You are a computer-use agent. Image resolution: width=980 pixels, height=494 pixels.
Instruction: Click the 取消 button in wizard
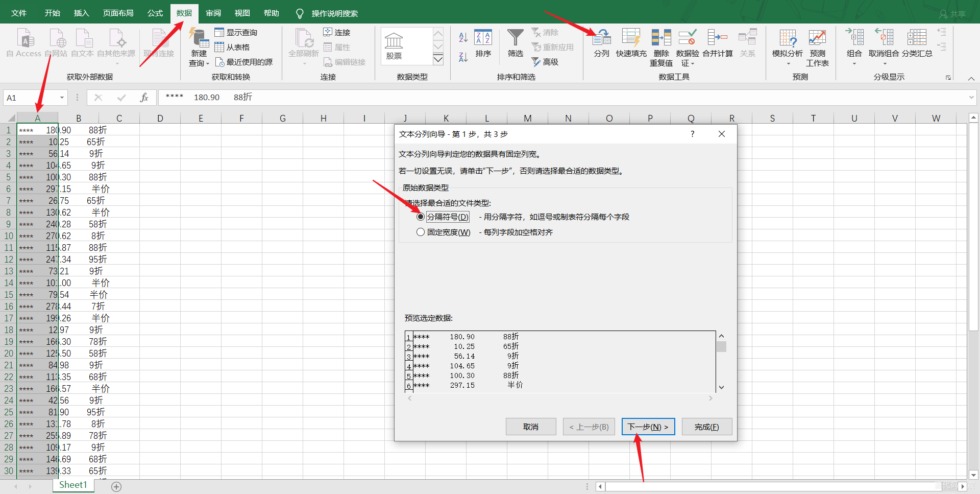pyautogui.click(x=531, y=427)
